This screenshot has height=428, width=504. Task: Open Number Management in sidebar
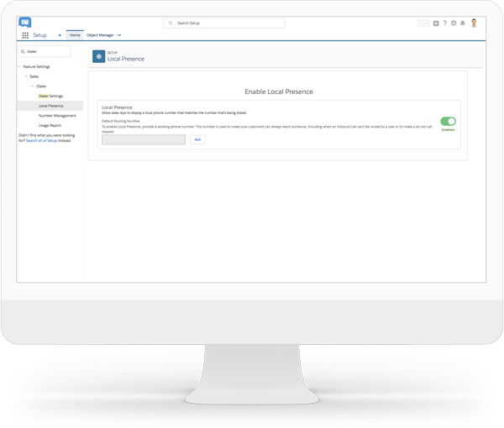57,116
